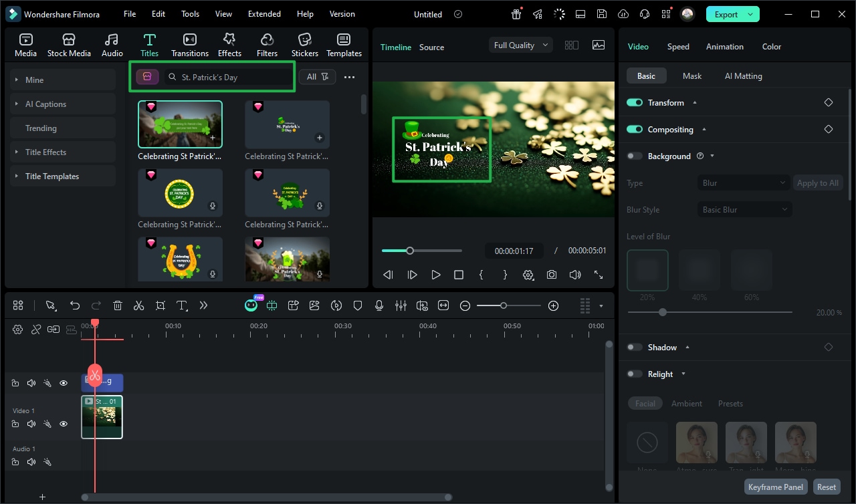Take a snapshot with the camera icon
Viewport: 856px width, 504px height.
click(551, 275)
